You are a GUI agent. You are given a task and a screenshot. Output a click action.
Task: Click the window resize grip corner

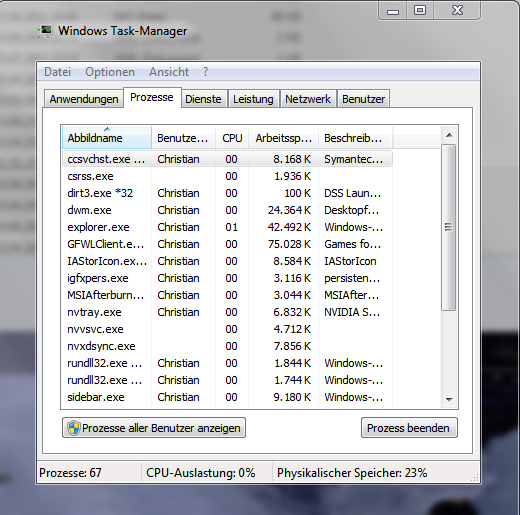475,477
